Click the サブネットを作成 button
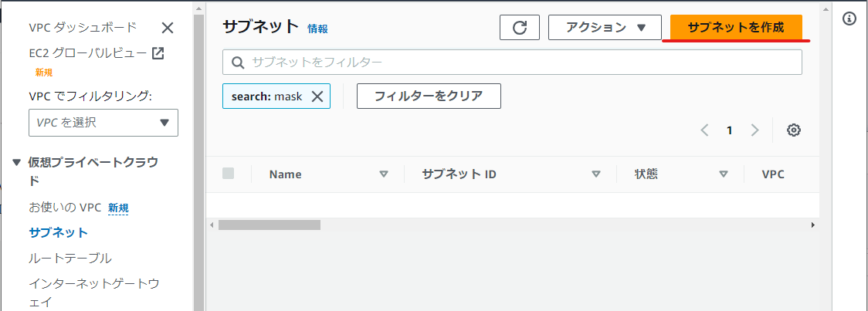Image resolution: width=868 pixels, height=311 pixels. tap(736, 28)
